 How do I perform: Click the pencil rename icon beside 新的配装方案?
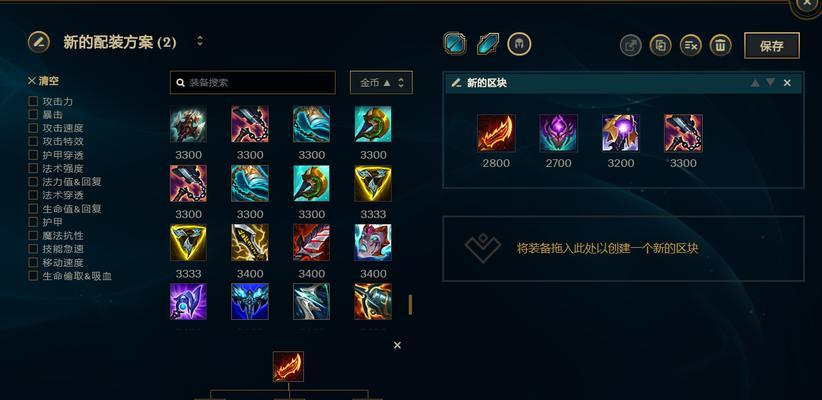pos(39,42)
